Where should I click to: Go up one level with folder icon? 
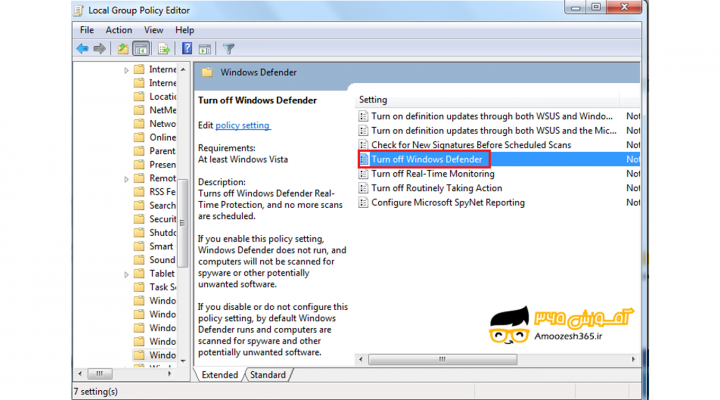[123, 49]
